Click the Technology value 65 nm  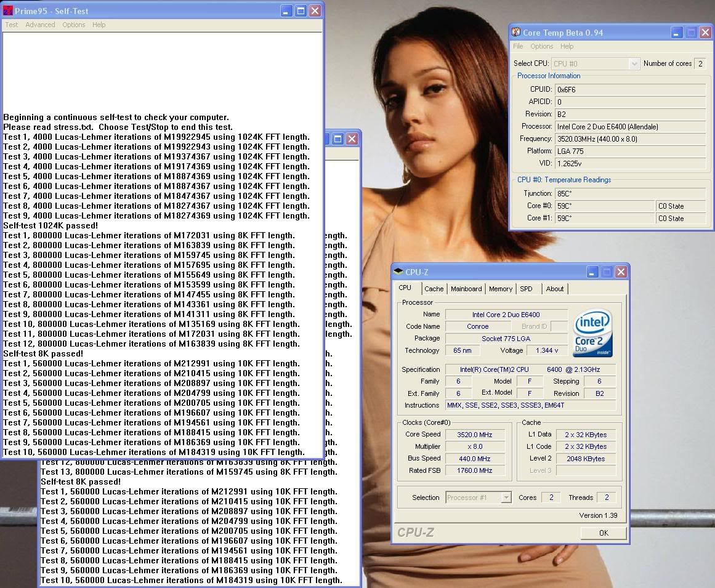point(463,350)
